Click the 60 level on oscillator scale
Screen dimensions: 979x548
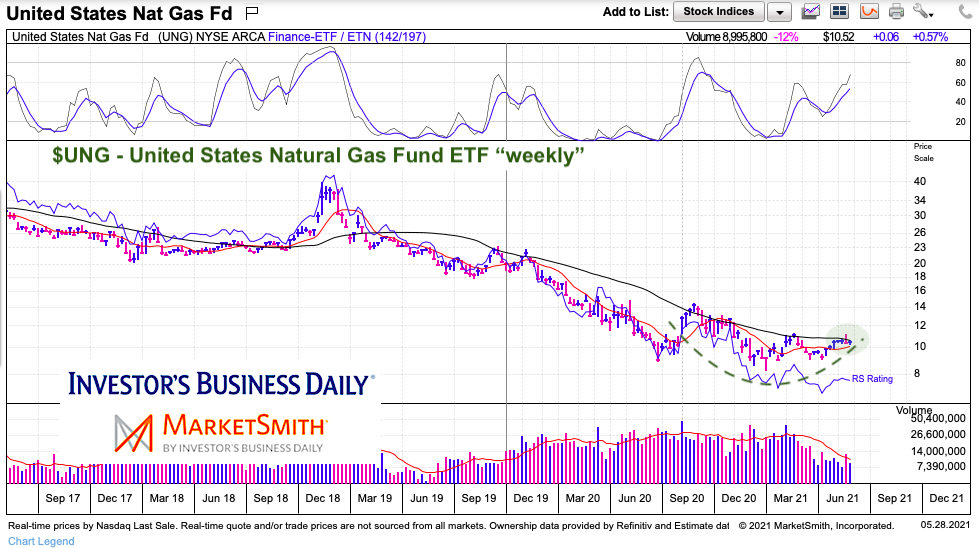(960, 83)
